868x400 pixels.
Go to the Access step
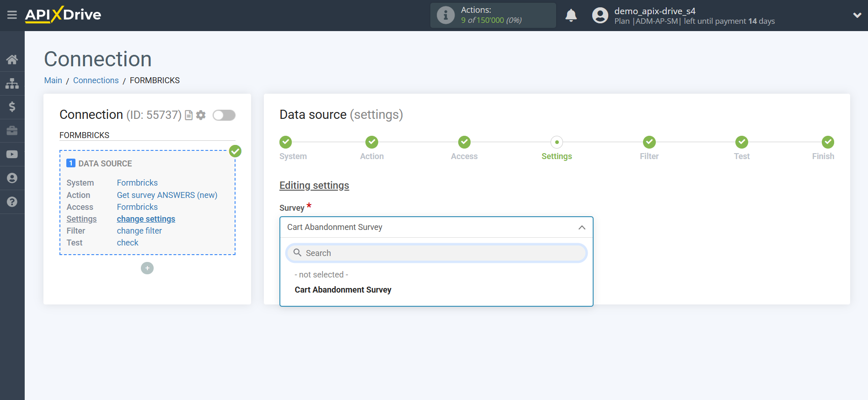[464, 143]
